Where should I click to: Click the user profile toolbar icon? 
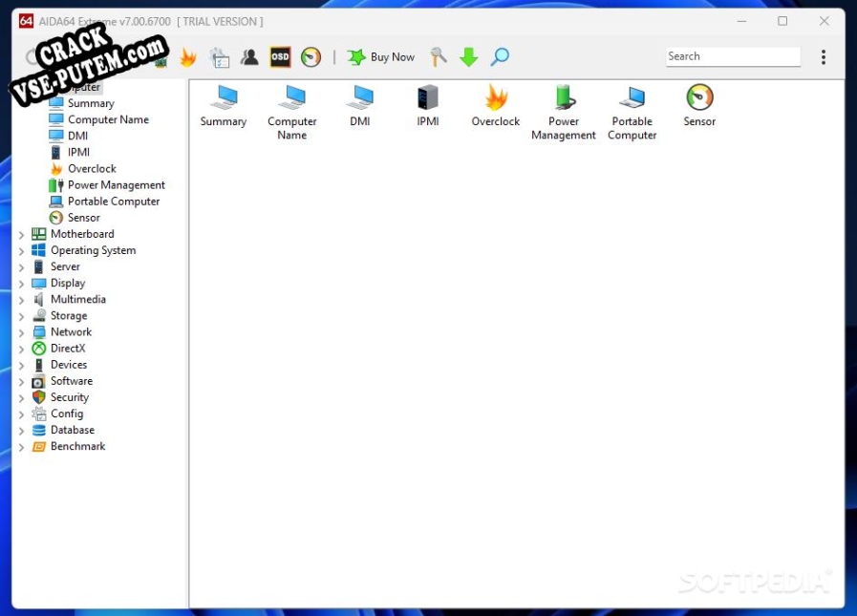click(x=249, y=57)
